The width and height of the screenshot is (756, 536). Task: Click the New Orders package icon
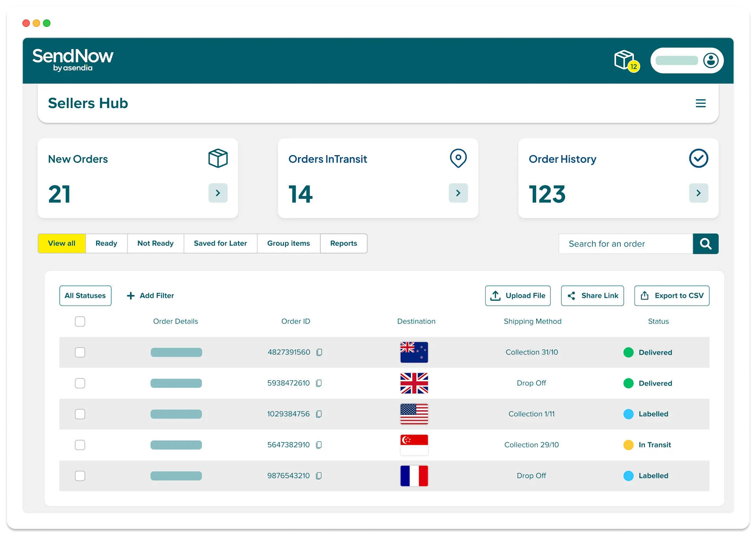click(x=218, y=158)
